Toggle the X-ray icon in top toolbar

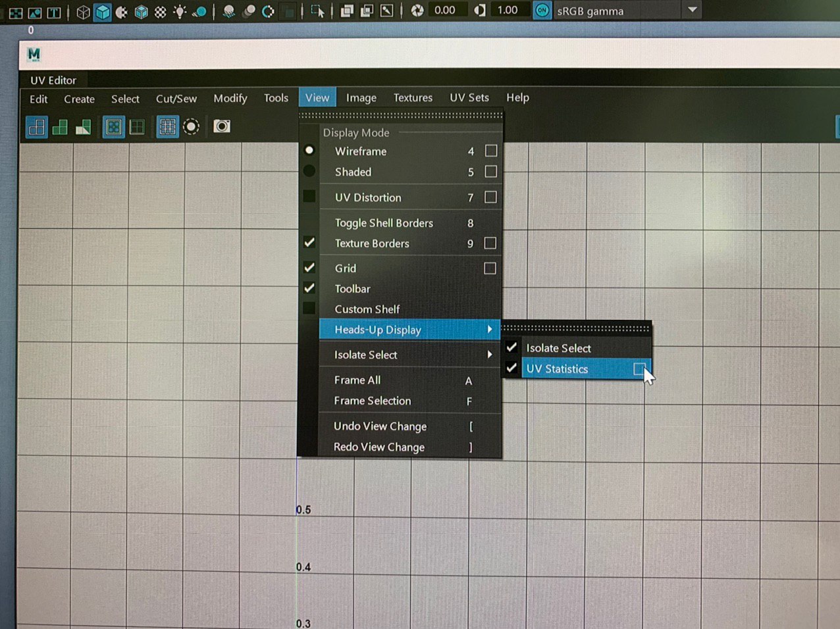[x=347, y=11]
